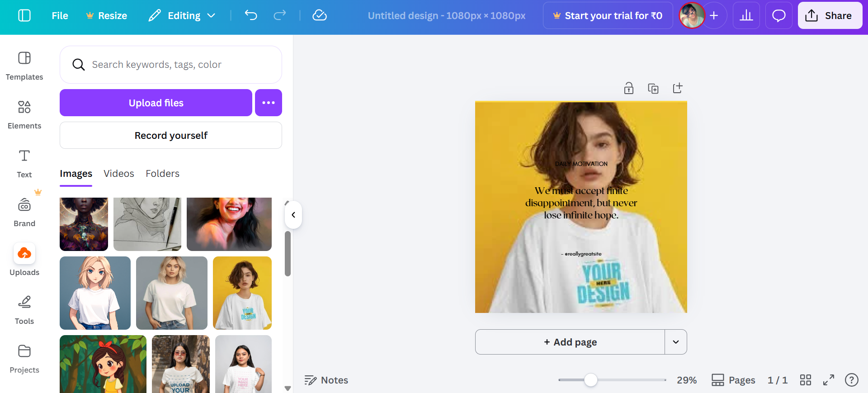Select the dark fantasy portrait thumbnail
This screenshot has width=868, height=393.
click(x=84, y=224)
